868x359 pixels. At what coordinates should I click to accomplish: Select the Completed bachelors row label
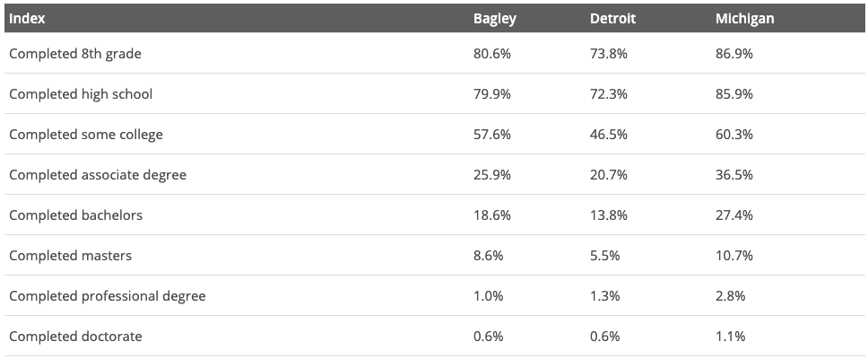tap(76, 215)
